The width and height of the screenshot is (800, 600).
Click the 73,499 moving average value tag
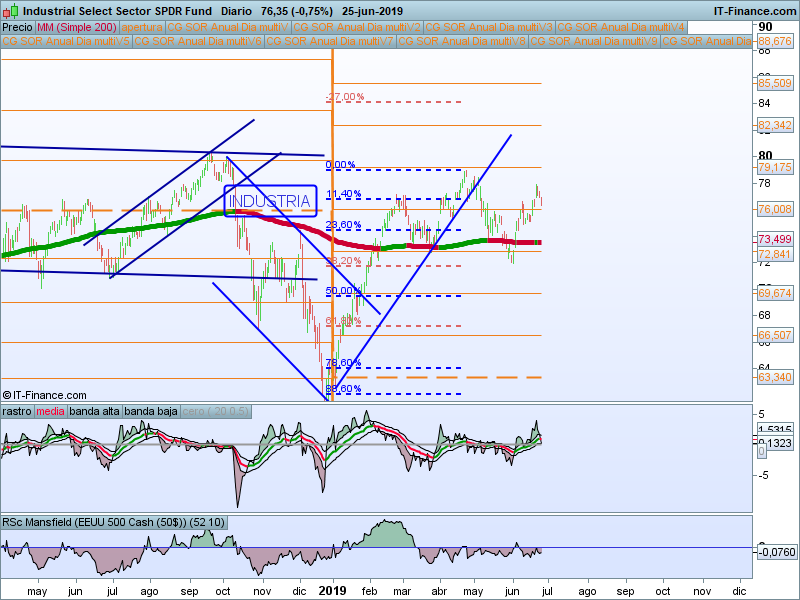coord(775,239)
